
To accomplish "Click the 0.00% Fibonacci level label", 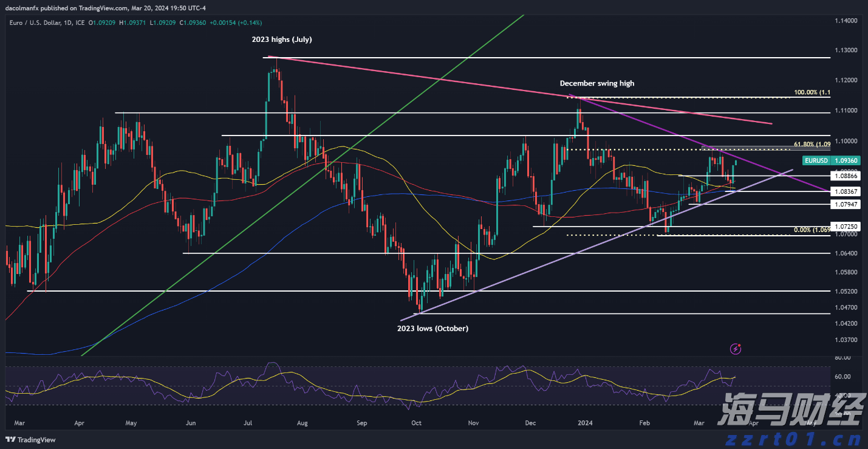I will 812,230.
